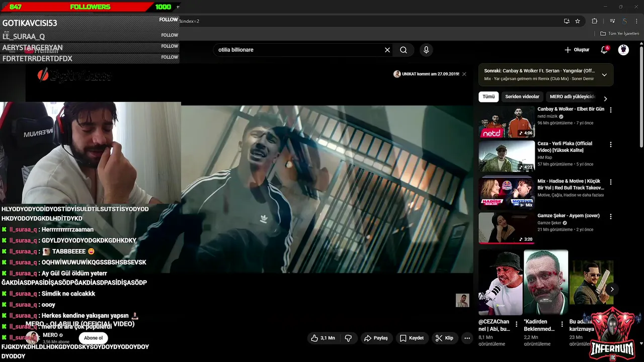This screenshot has height=362, width=644.
Task: Bookmark this page with star icon
Action: [578, 21]
